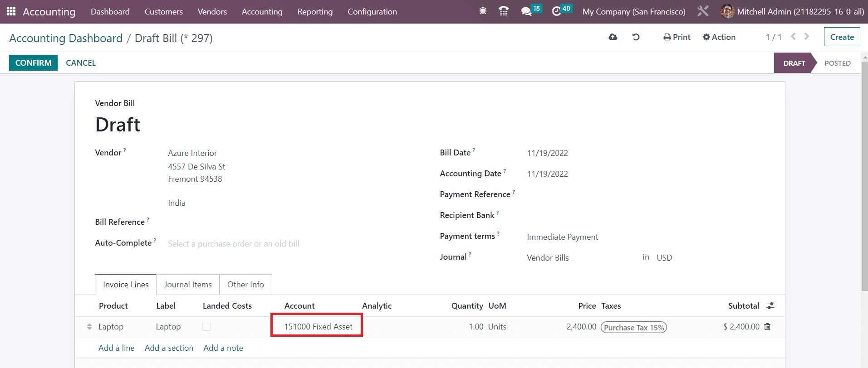
Task: Open the optional columns settings toggle
Action: 770,306
